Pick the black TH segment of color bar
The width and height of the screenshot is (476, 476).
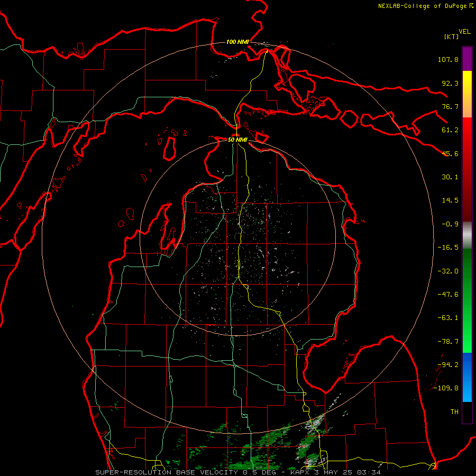pos(467,412)
